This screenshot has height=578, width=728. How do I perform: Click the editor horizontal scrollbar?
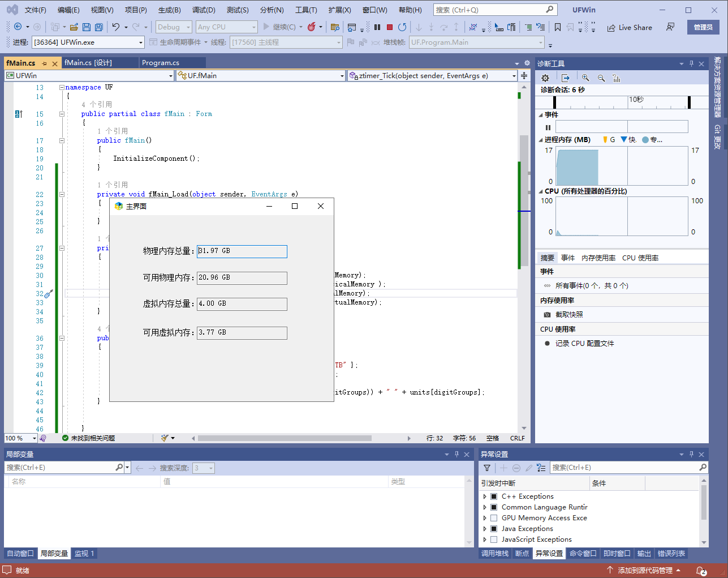tap(285, 438)
